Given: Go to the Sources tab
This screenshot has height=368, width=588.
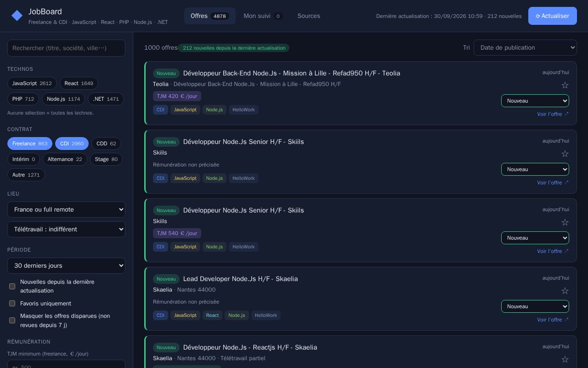Looking at the screenshot, I should click(x=309, y=16).
